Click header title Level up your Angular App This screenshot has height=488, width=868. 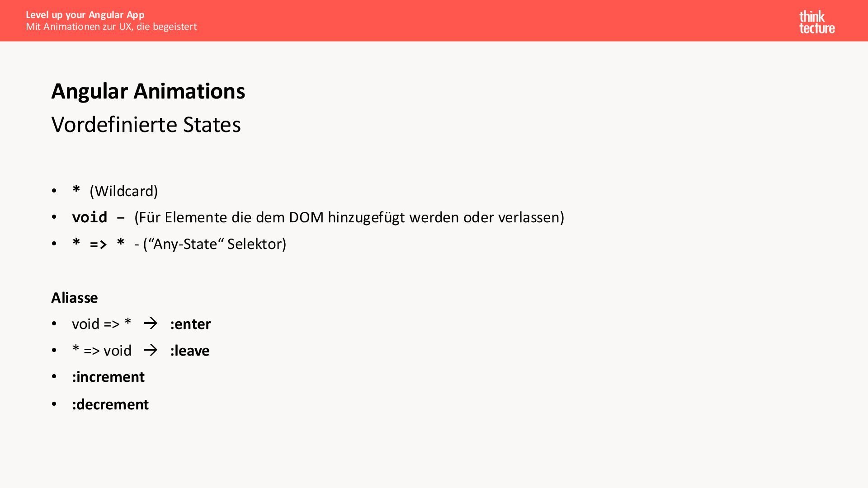coord(85,15)
